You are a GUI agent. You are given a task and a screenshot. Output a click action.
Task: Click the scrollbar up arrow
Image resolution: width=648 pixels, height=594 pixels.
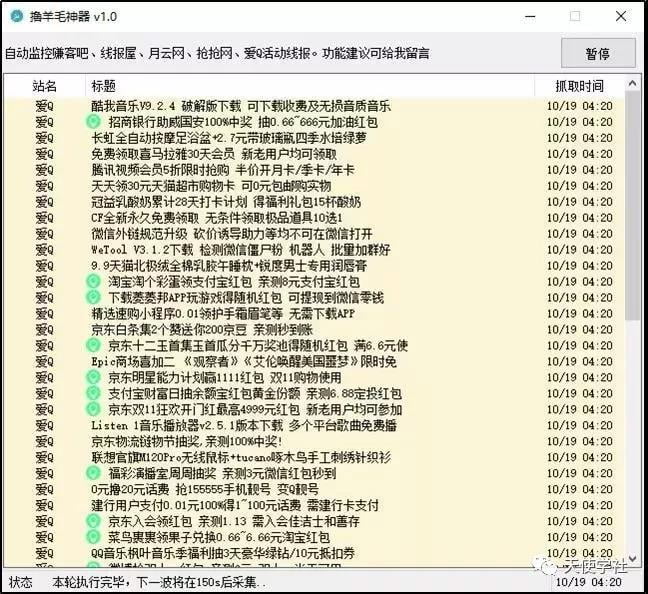[632, 84]
